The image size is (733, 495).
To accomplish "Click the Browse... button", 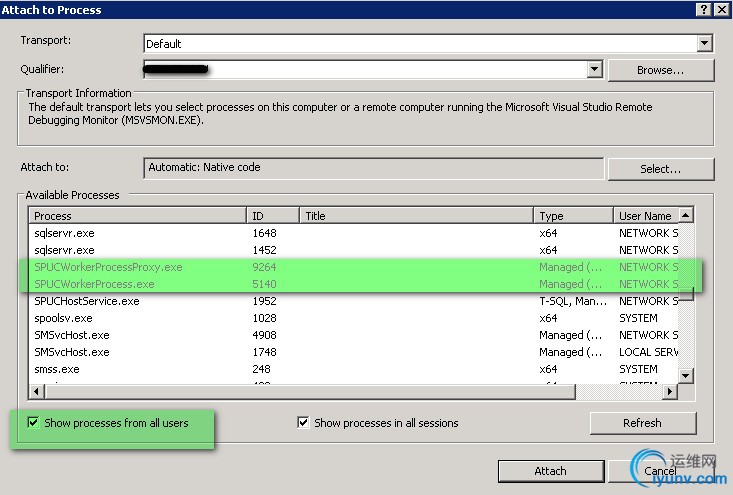I will tap(661, 70).
